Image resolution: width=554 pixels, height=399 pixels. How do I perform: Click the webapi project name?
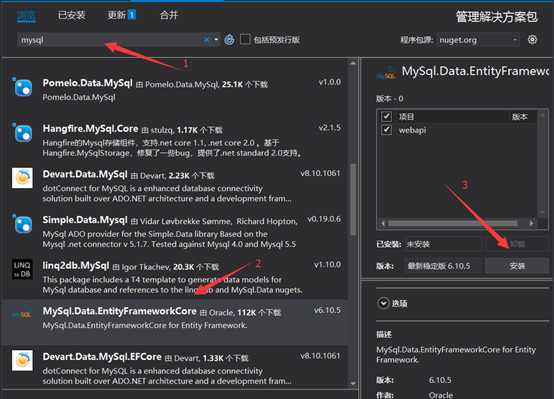point(412,130)
